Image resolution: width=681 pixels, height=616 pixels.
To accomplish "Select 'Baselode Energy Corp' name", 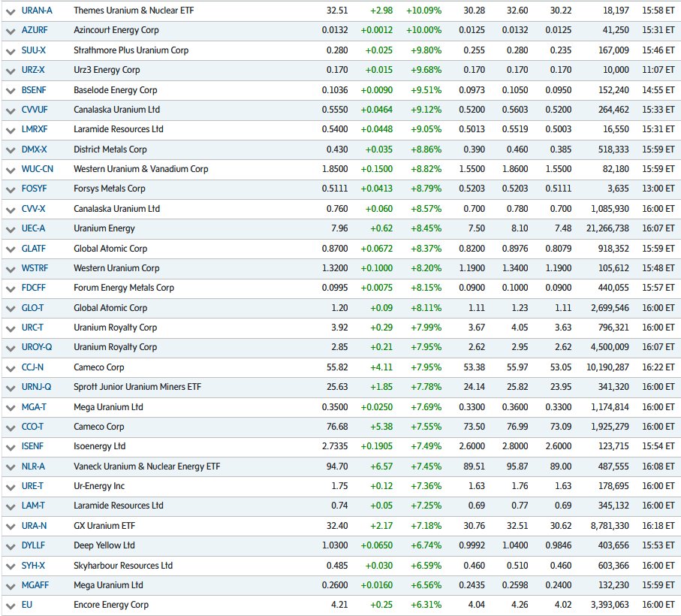I will 116,90.
